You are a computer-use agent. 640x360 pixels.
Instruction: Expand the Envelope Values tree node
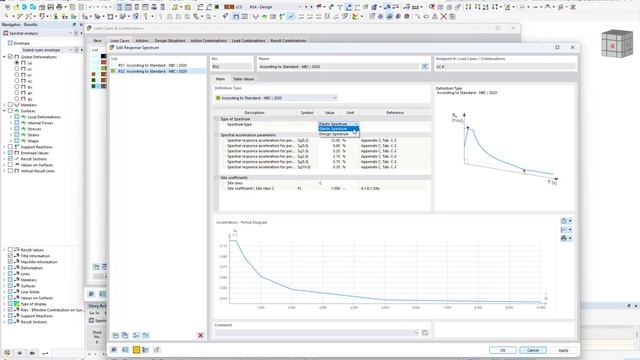click(4, 153)
